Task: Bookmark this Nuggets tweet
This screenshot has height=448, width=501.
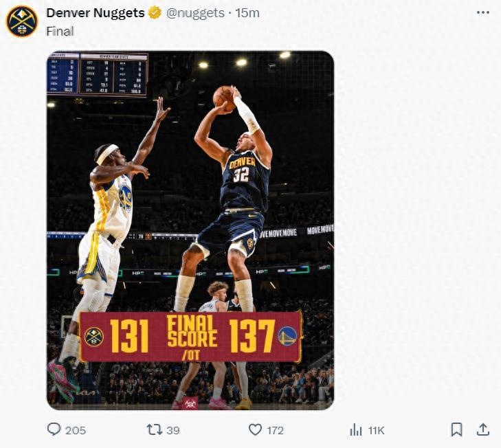Action: 456,430
